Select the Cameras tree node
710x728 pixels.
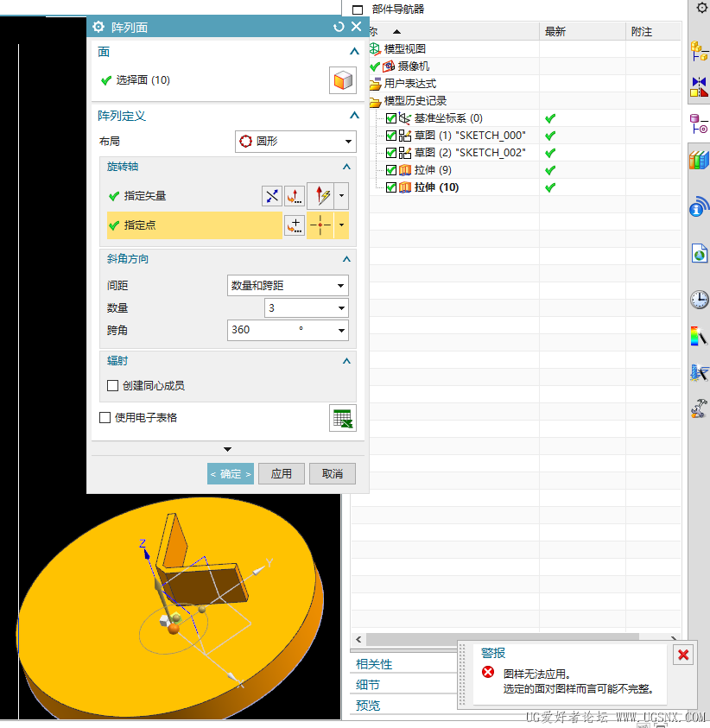point(413,66)
